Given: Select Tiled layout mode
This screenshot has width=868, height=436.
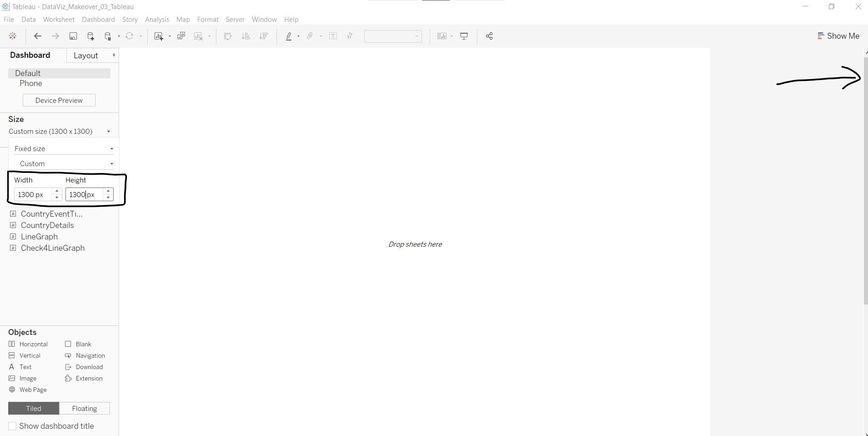Looking at the screenshot, I should (33, 408).
